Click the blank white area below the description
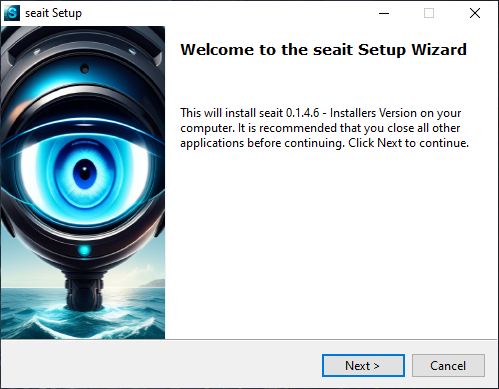 [330, 243]
